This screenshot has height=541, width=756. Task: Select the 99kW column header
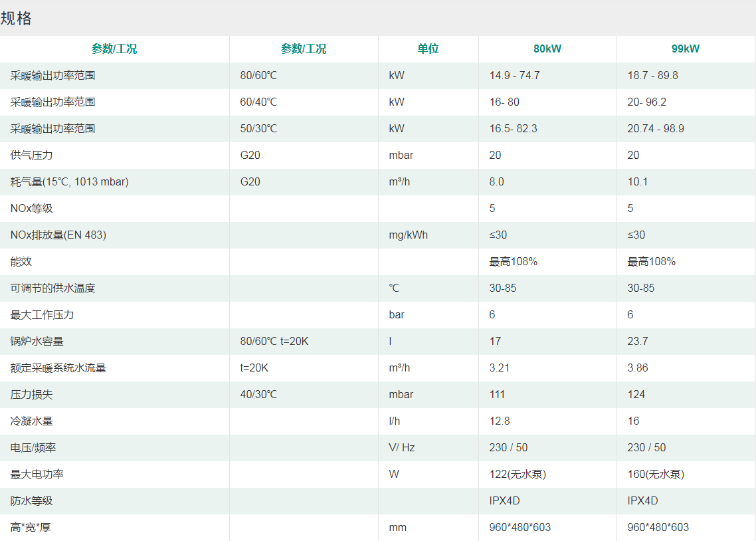(686, 49)
